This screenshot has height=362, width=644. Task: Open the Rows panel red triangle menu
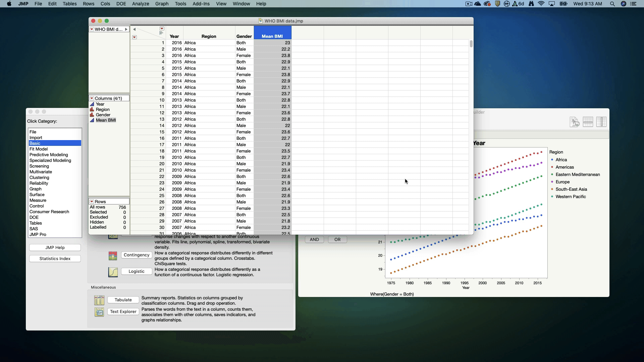[92, 202]
